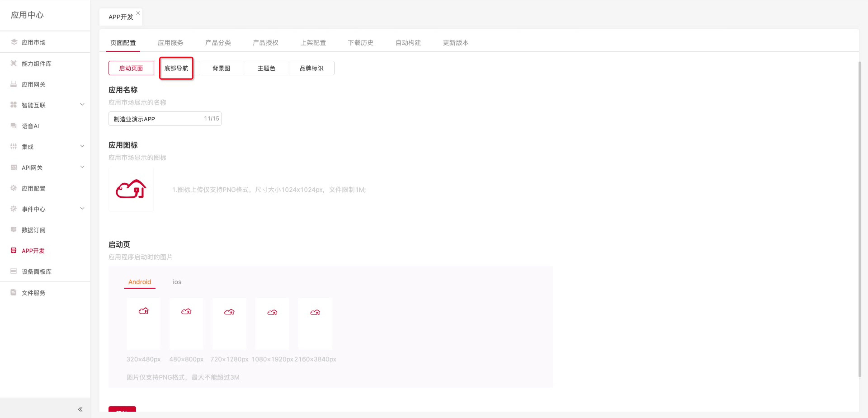Click the 设备面板库 sidebar icon
Viewport: 868px width, 418px height.
coord(14,271)
